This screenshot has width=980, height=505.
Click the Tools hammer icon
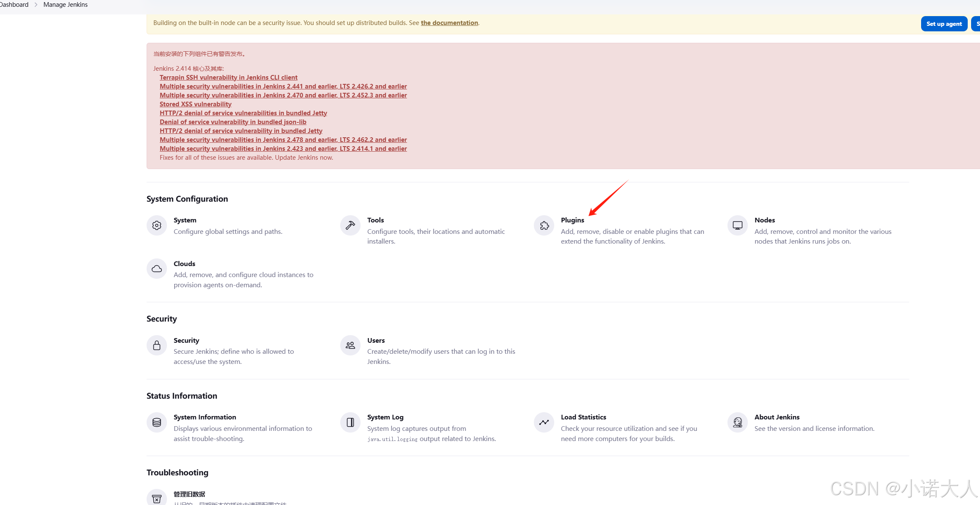pos(350,225)
